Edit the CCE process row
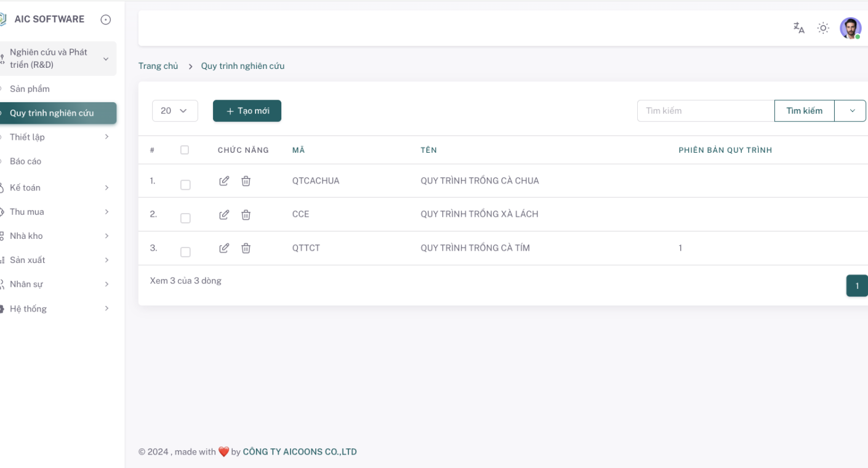 pos(224,215)
